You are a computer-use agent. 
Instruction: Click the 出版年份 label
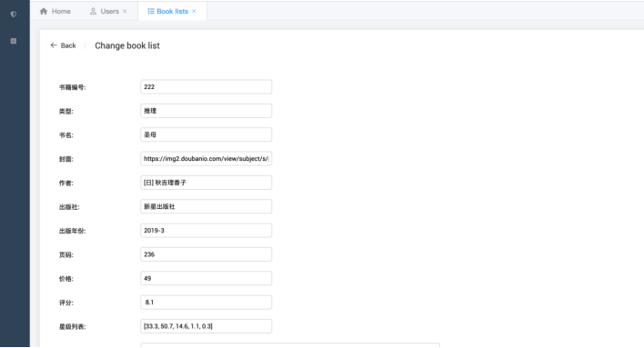coord(72,231)
